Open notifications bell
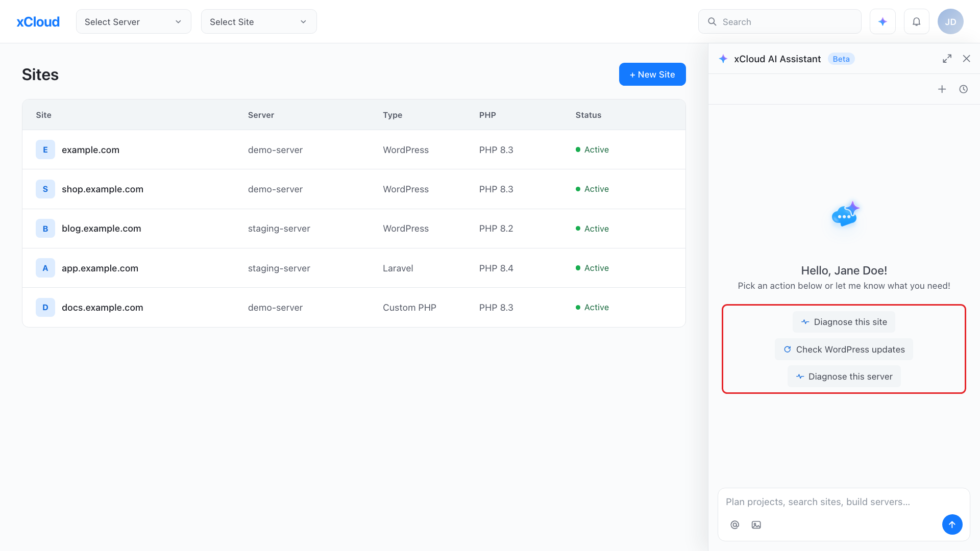 (x=917, y=21)
